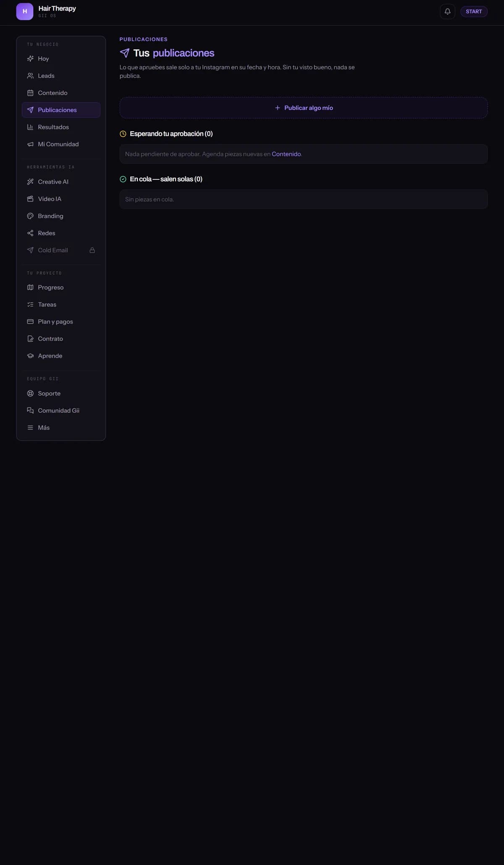Go to Video IA section
Screen dimensions: 504x865
tap(61, 199)
